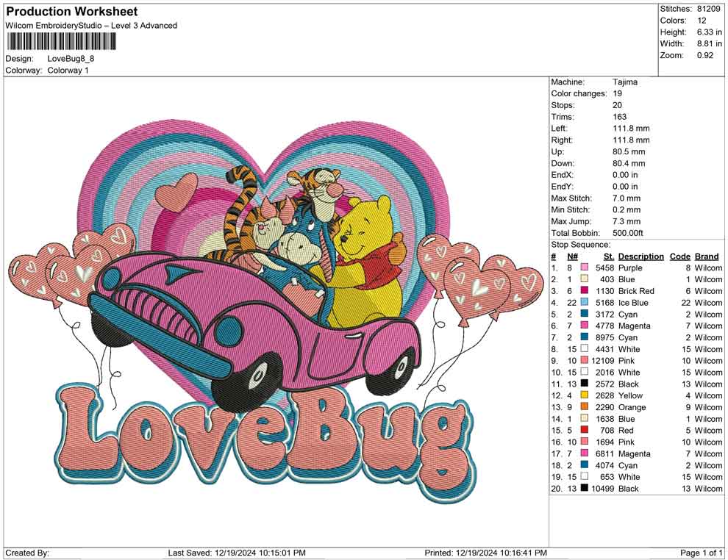728x560 pixels.
Task: Click the Machine value Tajima
Action: point(625,82)
